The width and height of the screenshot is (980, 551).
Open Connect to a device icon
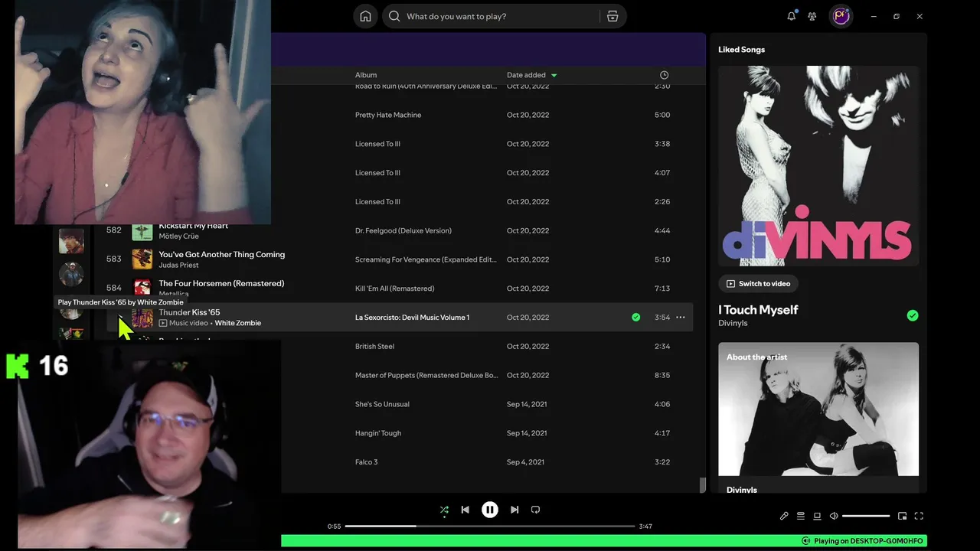tap(817, 516)
